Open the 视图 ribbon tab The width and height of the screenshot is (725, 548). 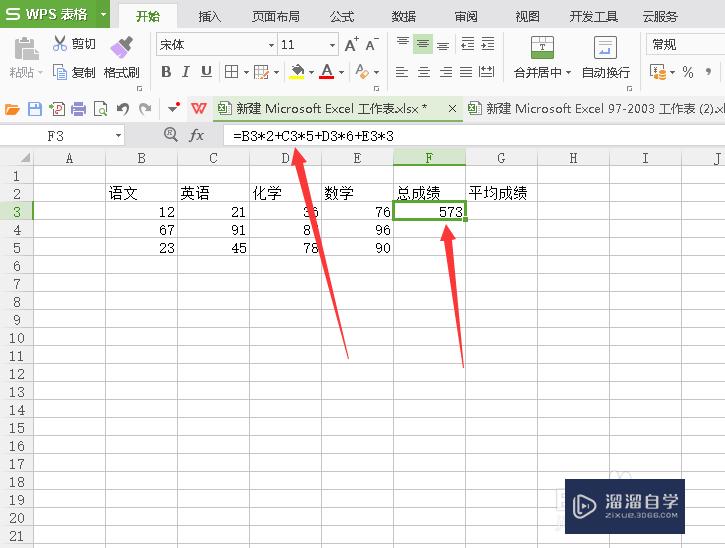528,17
